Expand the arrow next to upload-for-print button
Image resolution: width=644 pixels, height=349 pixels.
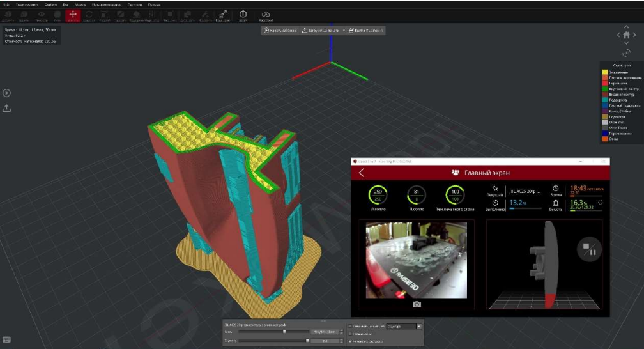(344, 31)
